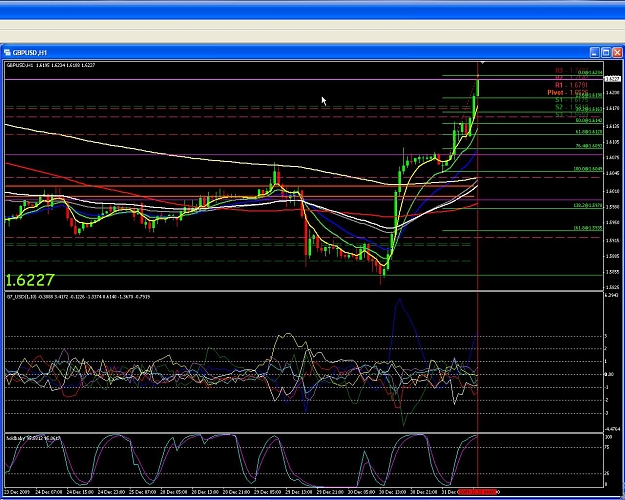Select the GBPUSD,H1 title bar text
The image size is (625, 500).
pyautogui.click(x=30, y=53)
